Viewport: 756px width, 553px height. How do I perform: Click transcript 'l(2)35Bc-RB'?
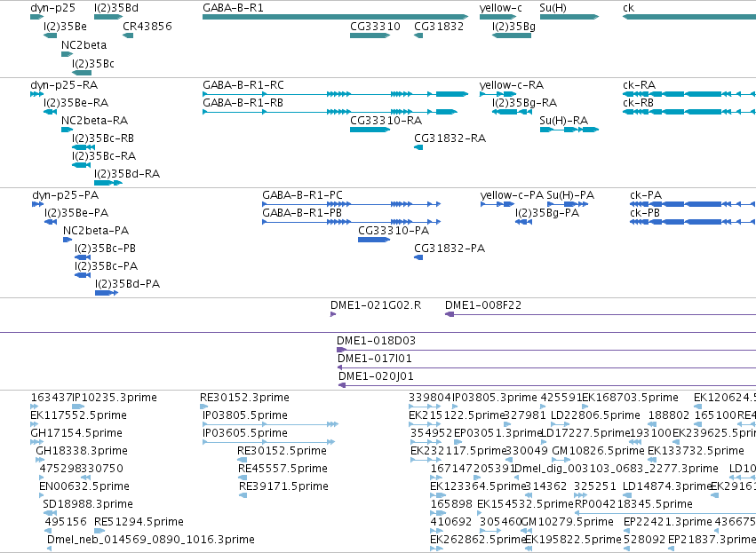(x=103, y=138)
